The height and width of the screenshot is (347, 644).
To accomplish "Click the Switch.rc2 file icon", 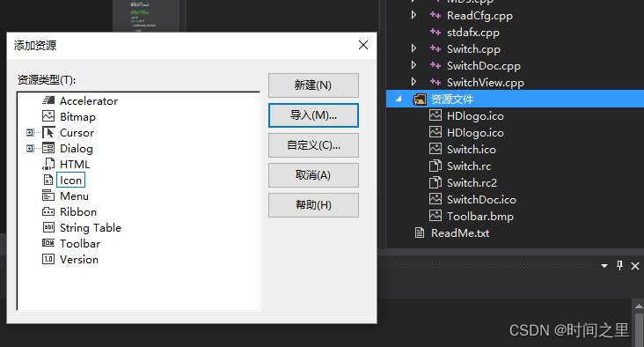I will tap(435, 182).
